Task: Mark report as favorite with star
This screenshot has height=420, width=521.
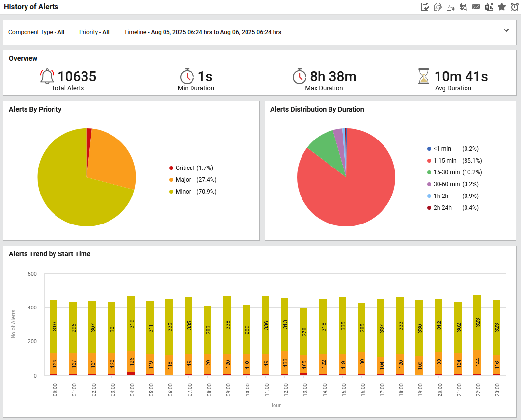Action: pos(501,7)
